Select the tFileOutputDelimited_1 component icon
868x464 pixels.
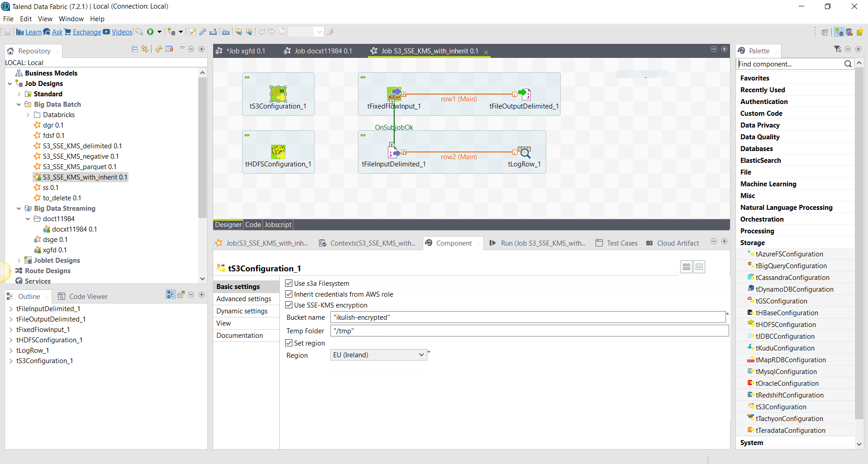pyautogui.click(x=524, y=94)
